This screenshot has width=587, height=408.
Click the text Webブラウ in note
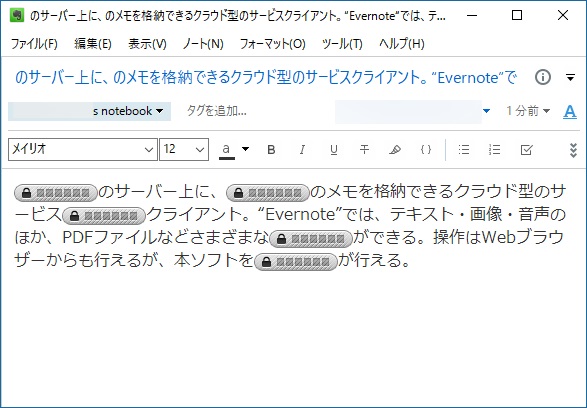click(523, 237)
